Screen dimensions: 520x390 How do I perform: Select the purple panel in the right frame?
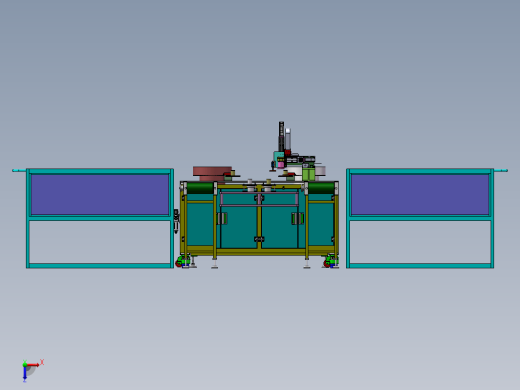420,195
